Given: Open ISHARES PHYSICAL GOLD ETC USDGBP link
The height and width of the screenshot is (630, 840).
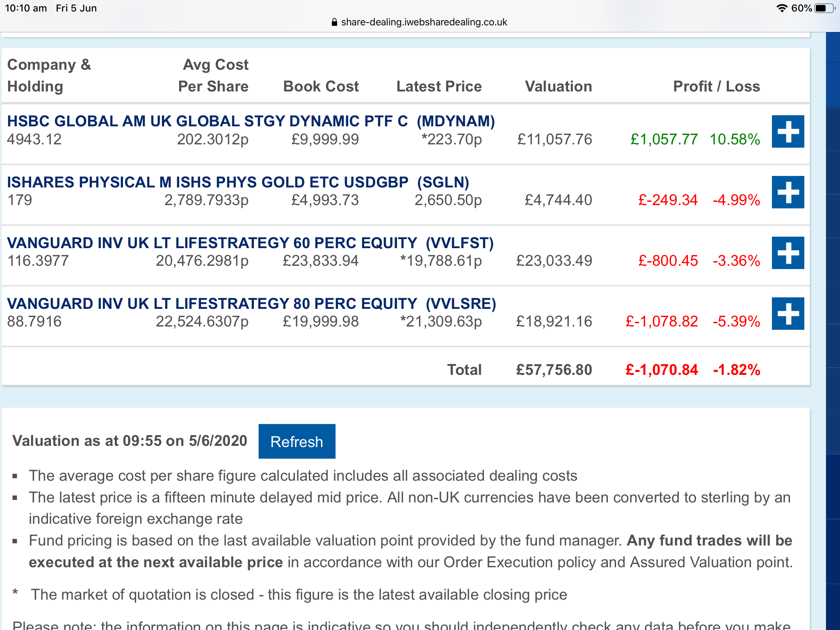Looking at the screenshot, I should 238,182.
